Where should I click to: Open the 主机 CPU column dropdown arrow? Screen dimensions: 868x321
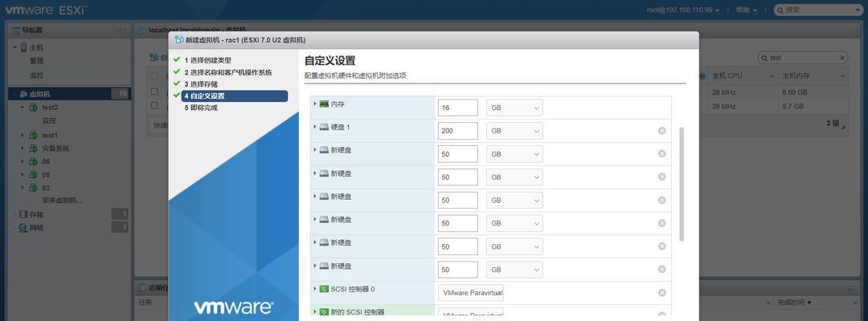click(x=771, y=76)
